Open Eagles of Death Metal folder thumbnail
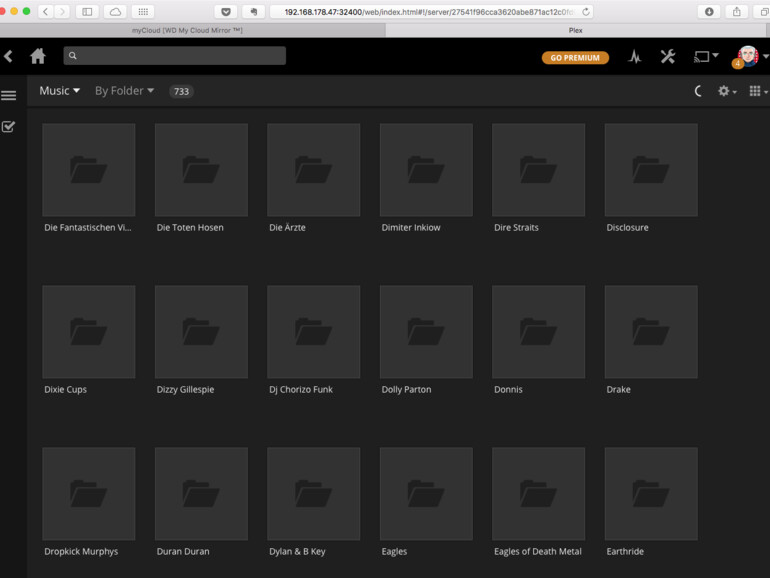This screenshot has height=578, width=770. [x=539, y=494]
